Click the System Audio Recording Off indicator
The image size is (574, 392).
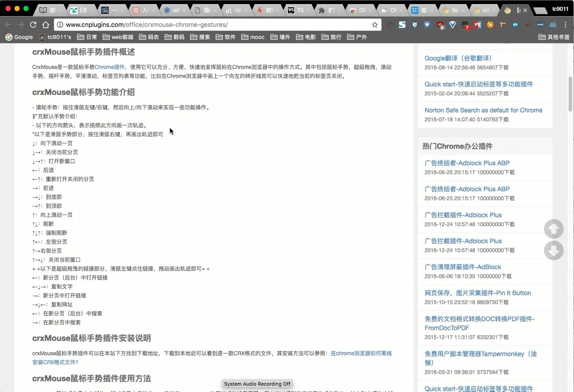(x=257, y=384)
